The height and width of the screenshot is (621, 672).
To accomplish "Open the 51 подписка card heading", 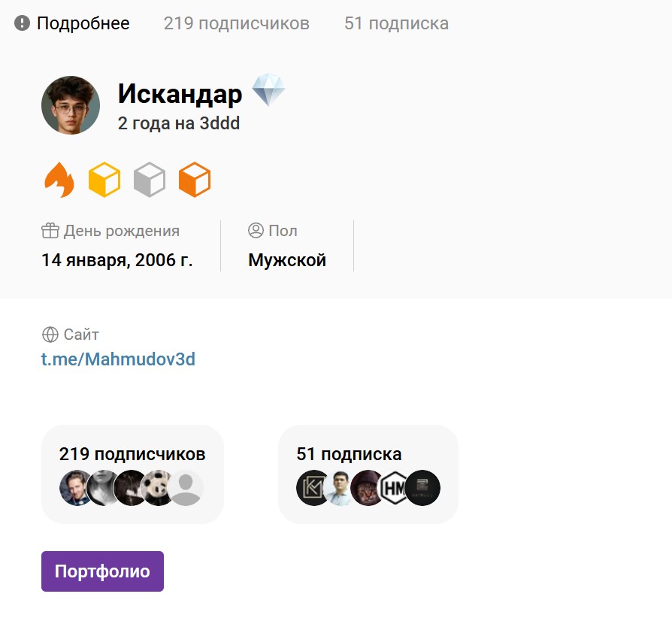I will 349,454.
